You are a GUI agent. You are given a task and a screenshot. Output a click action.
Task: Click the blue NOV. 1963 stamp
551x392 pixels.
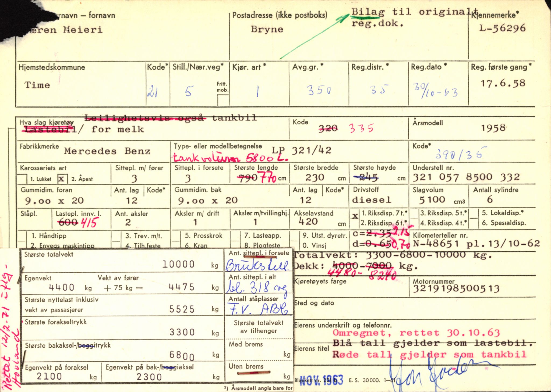pyautogui.click(x=322, y=380)
